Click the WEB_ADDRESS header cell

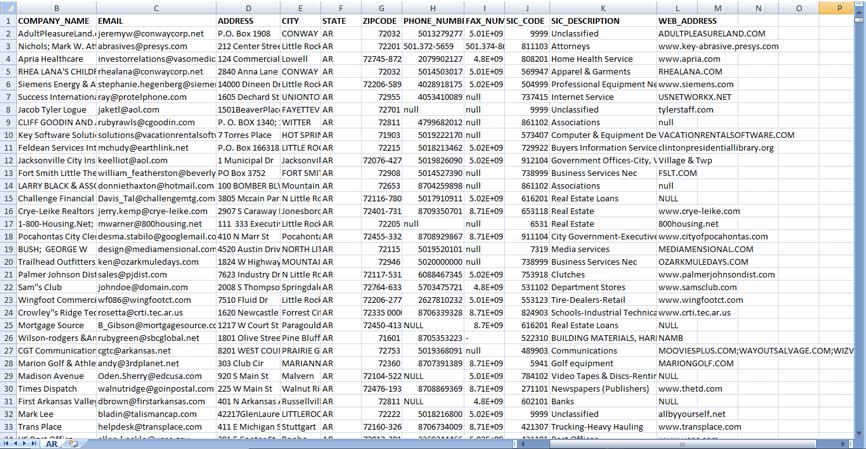[677, 21]
